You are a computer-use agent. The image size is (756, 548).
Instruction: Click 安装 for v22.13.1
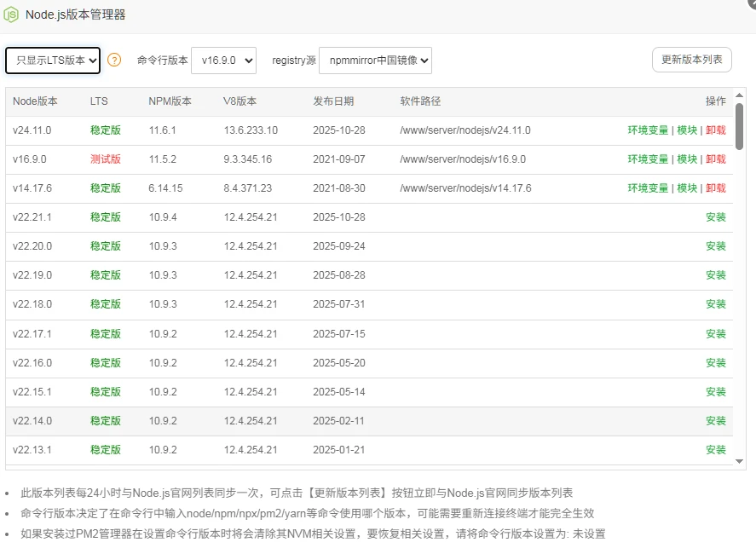coord(716,450)
